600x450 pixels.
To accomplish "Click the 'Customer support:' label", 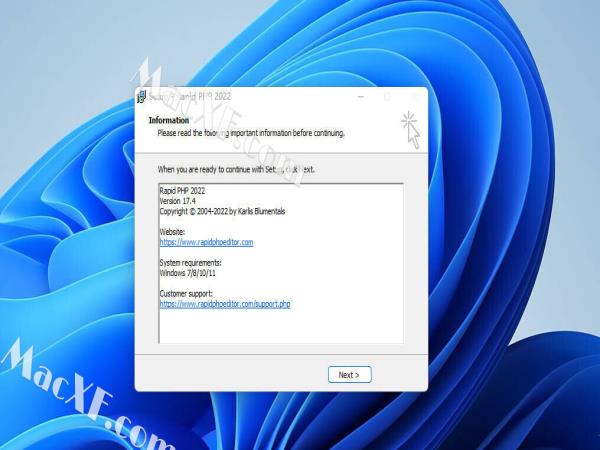I will pyautogui.click(x=186, y=294).
